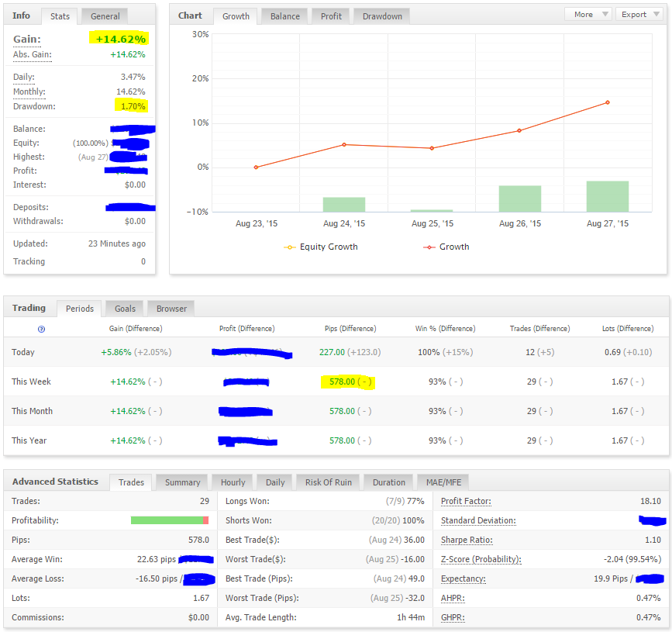
Task: Click the Aug 27 green profit bar
Action: pyautogui.click(x=608, y=196)
